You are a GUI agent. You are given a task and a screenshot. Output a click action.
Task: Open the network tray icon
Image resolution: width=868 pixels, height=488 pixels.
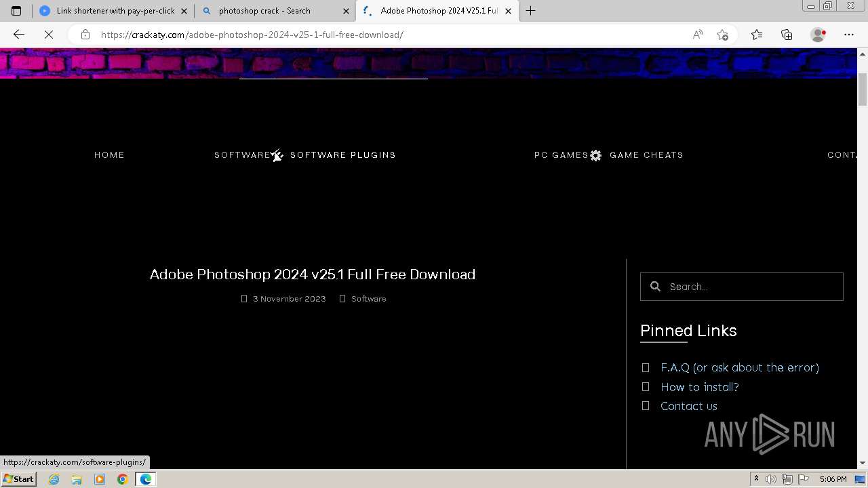click(787, 479)
